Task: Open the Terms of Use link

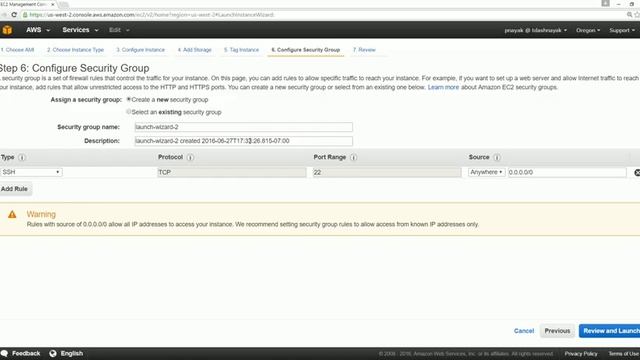Action: (x=624, y=354)
